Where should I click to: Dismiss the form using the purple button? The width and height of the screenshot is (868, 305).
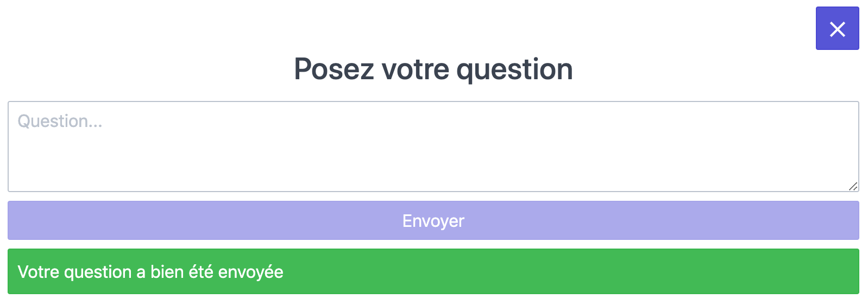pos(837,29)
